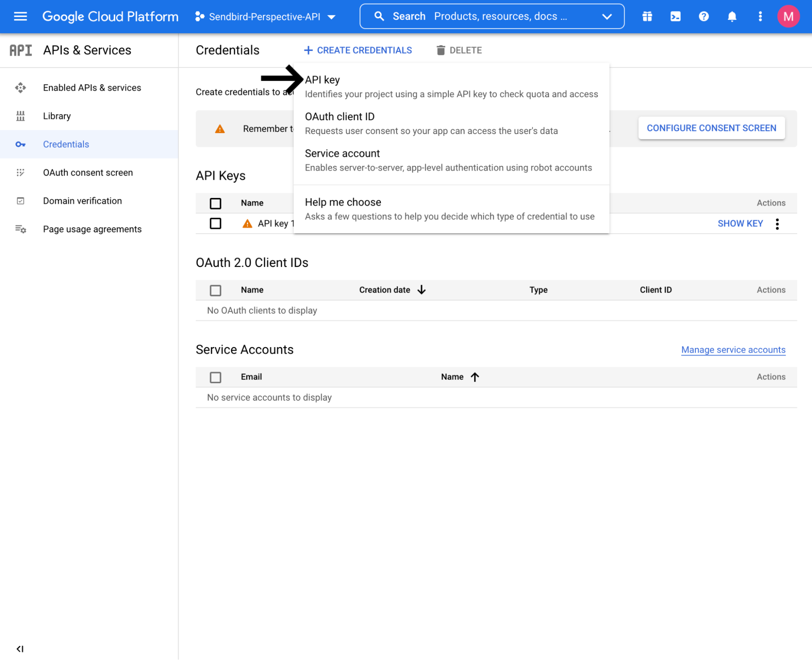Tick the checkbox for API key 1
Viewport: 812px width, 660px height.
tap(215, 224)
